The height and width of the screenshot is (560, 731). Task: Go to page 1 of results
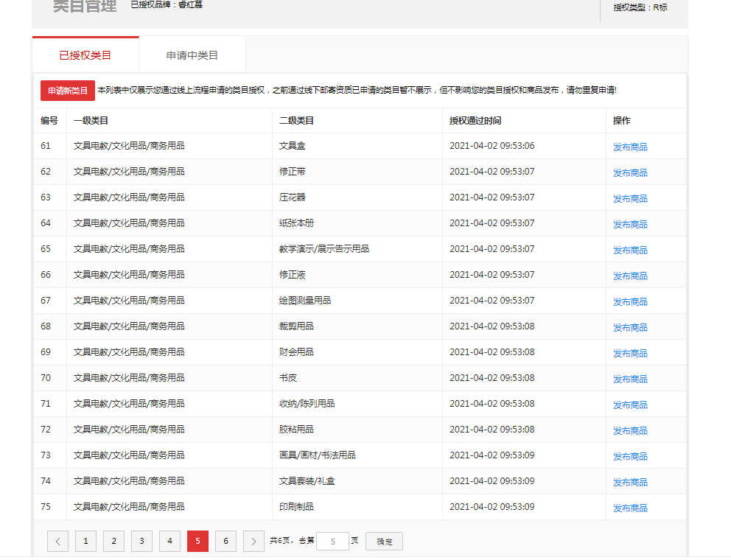tap(85, 542)
